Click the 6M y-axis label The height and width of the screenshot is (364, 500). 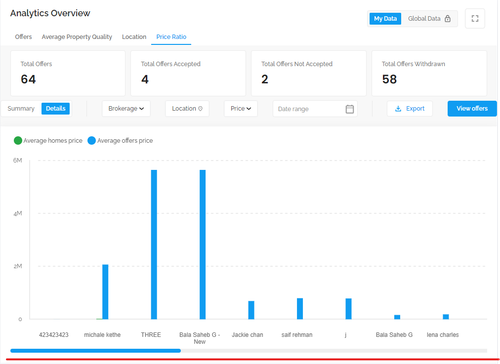point(18,160)
